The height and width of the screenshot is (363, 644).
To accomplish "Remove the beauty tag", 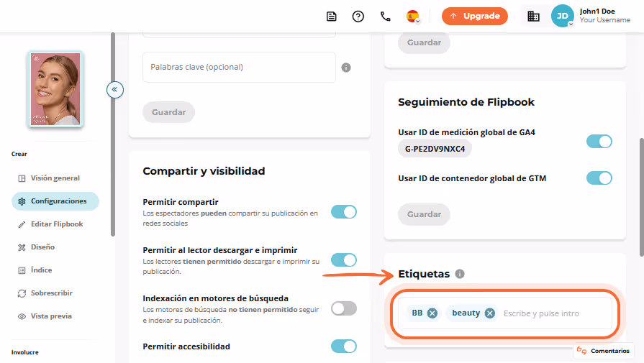I will click(x=489, y=313).
